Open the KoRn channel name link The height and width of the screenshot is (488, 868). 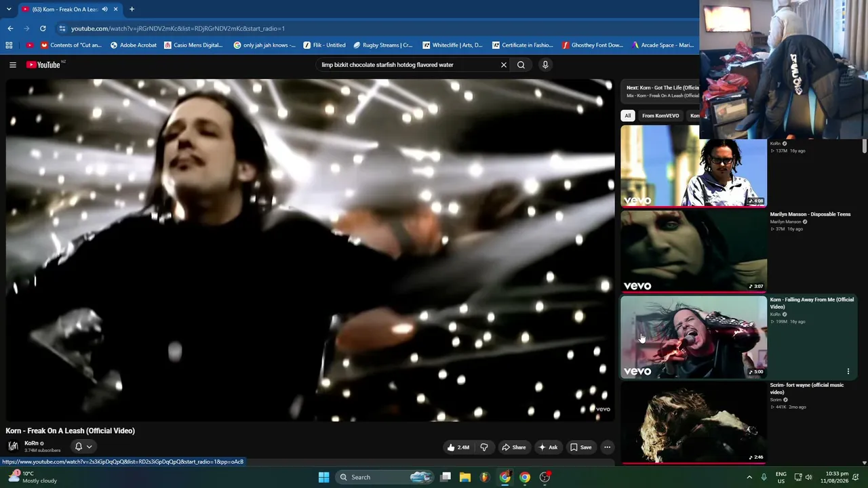click(x=31, y=443)
